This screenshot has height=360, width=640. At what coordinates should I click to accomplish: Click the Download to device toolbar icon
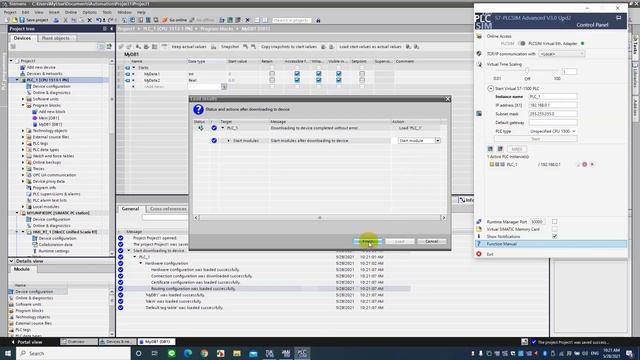point(132,20)
